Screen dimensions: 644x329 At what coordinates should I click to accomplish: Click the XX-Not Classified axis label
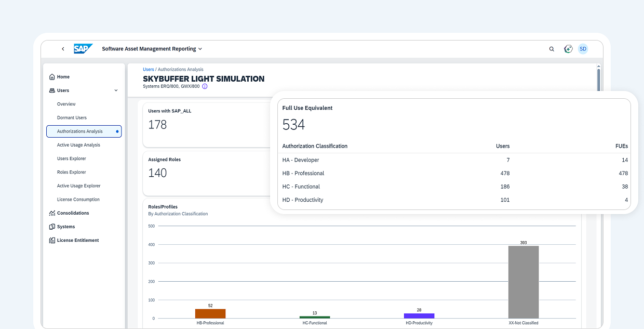pos(524,323)
